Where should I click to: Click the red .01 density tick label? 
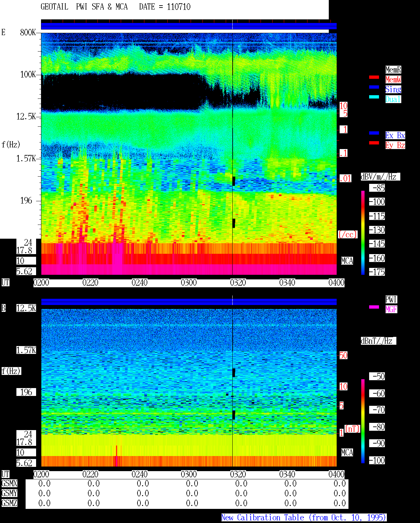[x=345, y=179]
